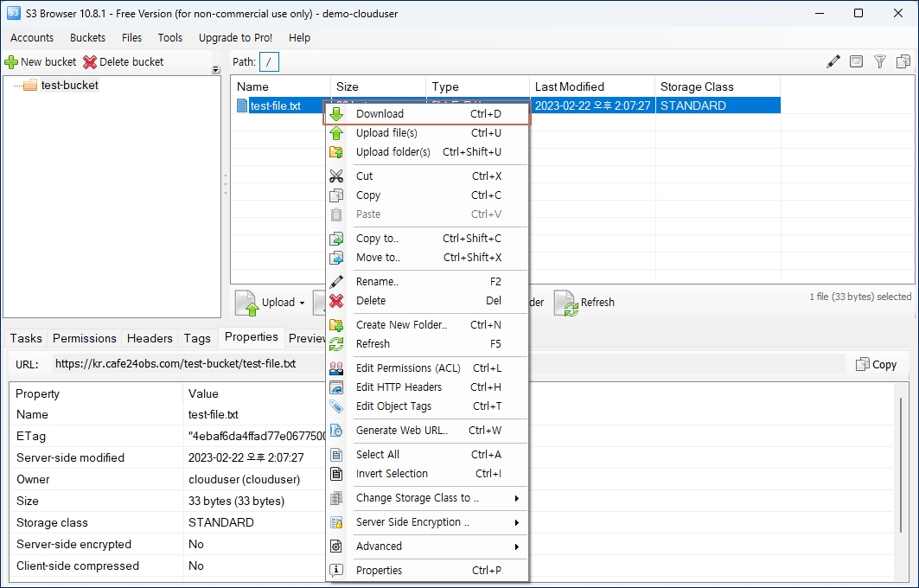Select test-bucket in the bucket tree
This screenshot has height=588, width=919.
[x=69, y=86]
